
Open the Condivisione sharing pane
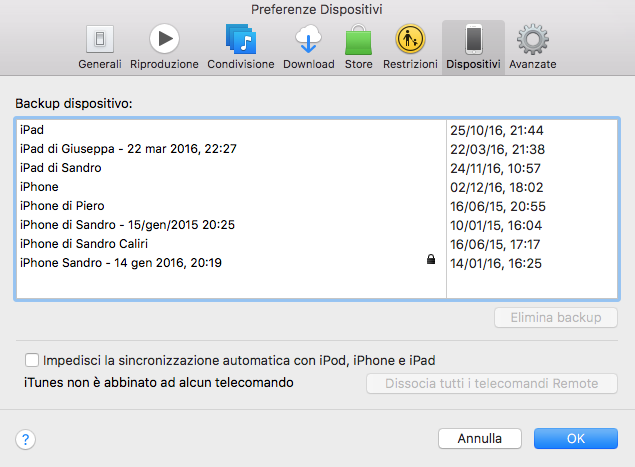point(241,47)
